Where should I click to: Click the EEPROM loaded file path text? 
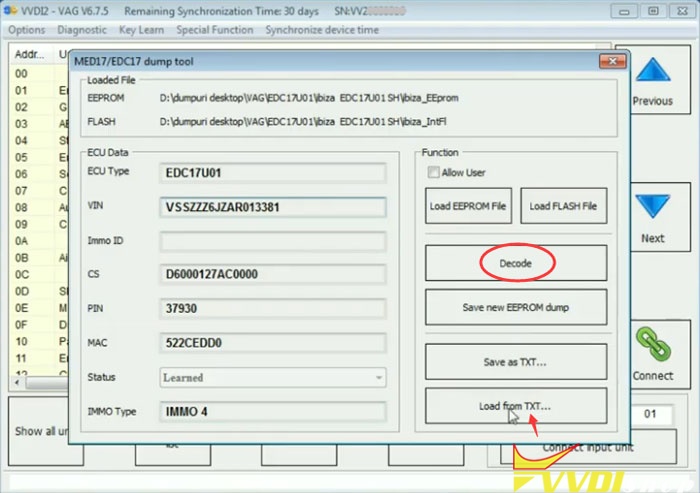click(309, 98)
